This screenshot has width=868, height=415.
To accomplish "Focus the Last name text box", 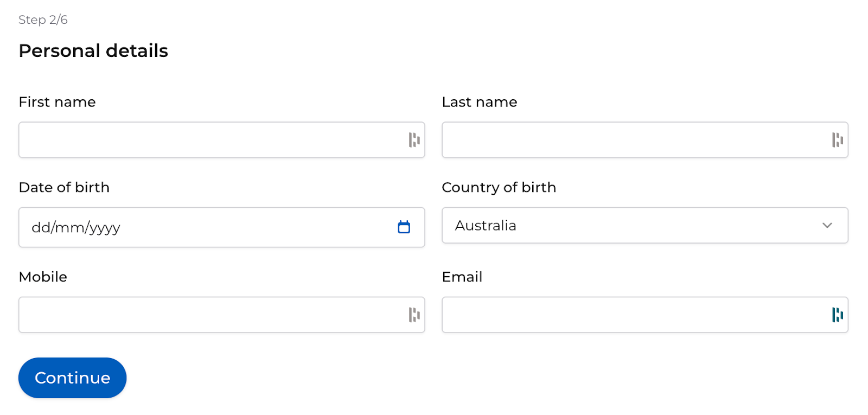I will (635, 140).
